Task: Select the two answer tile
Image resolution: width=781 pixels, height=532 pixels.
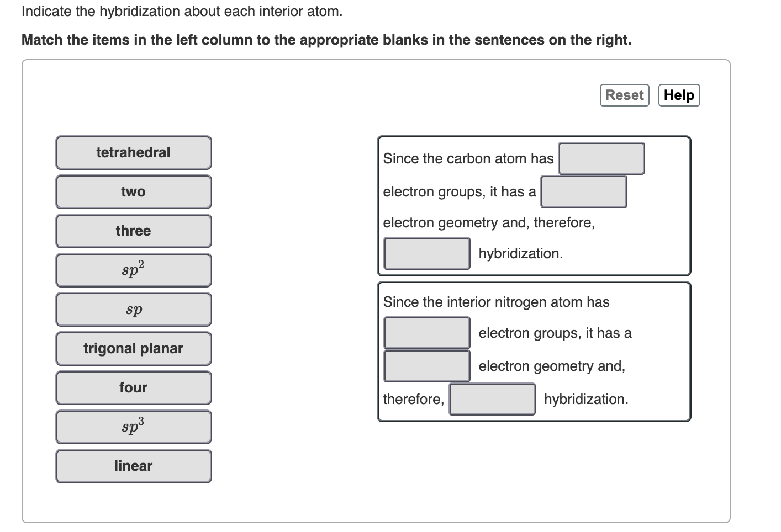Action: click(133, 191)
